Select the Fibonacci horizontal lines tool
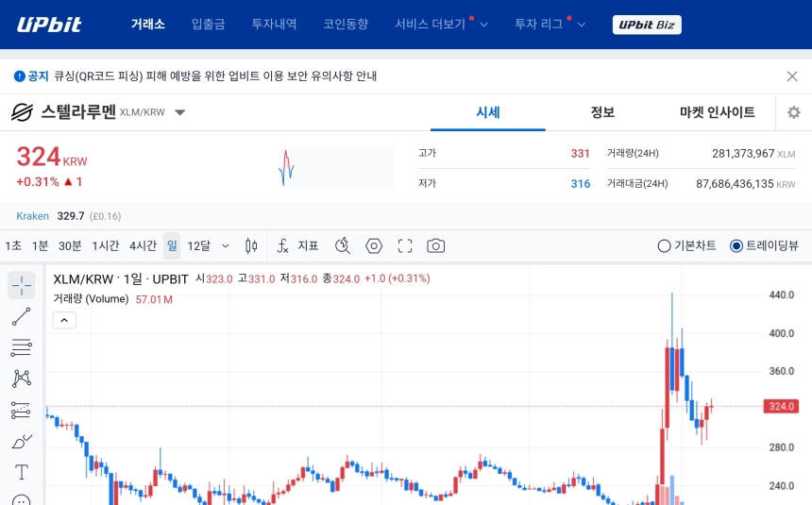Screen dimensions: 812x505 [x=21, y=347]
